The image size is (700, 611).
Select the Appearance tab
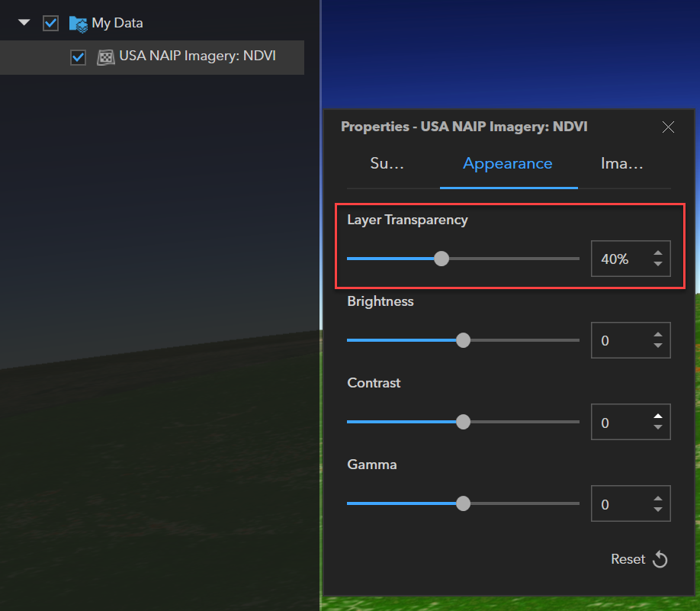coord(508,163)
